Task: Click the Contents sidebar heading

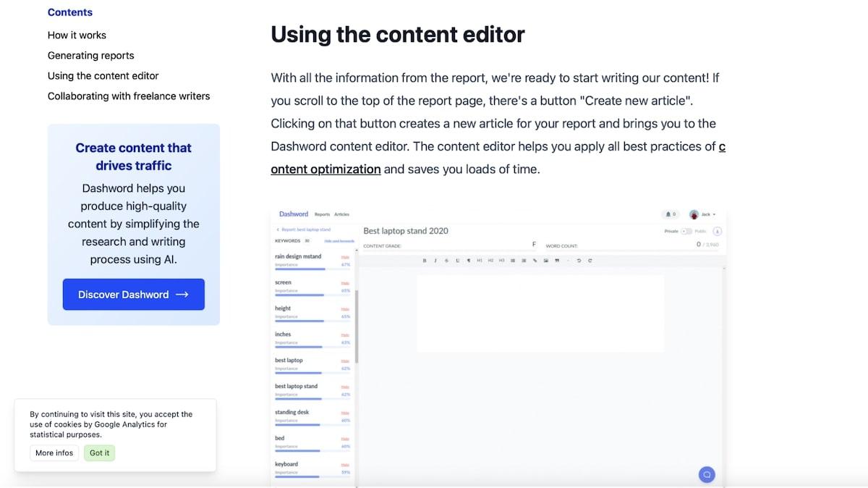Action: (x=70, y=12)
